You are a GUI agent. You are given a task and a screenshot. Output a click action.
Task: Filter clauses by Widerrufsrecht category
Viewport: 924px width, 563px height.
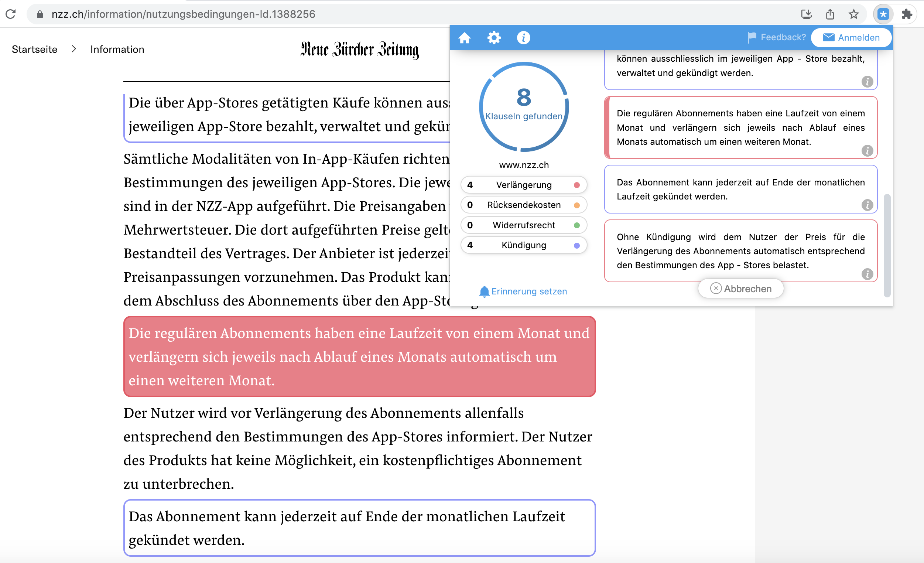524,225
